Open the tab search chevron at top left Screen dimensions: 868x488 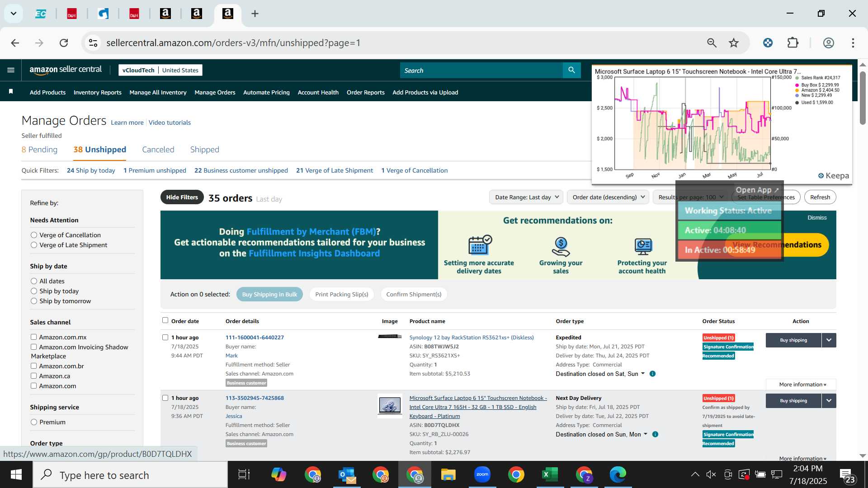click(14, 14)
